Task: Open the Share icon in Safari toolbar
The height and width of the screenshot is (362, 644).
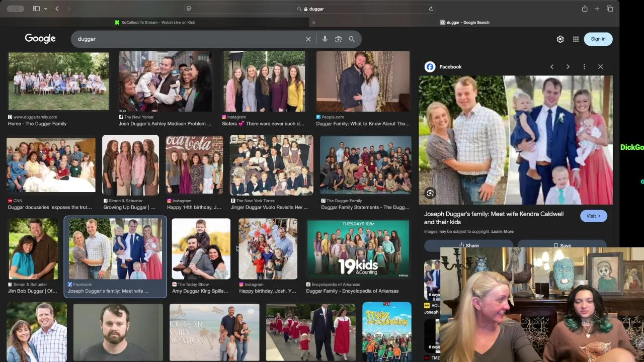Action: [x=585, y=9]
